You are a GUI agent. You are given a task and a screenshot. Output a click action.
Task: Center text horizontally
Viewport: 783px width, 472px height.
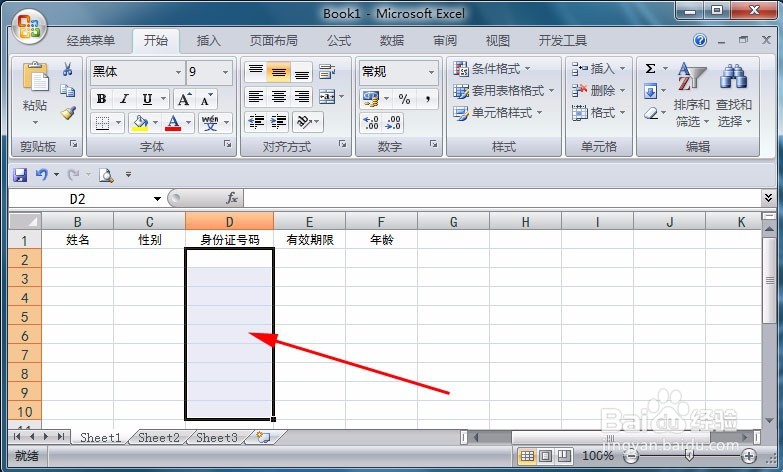279,96
